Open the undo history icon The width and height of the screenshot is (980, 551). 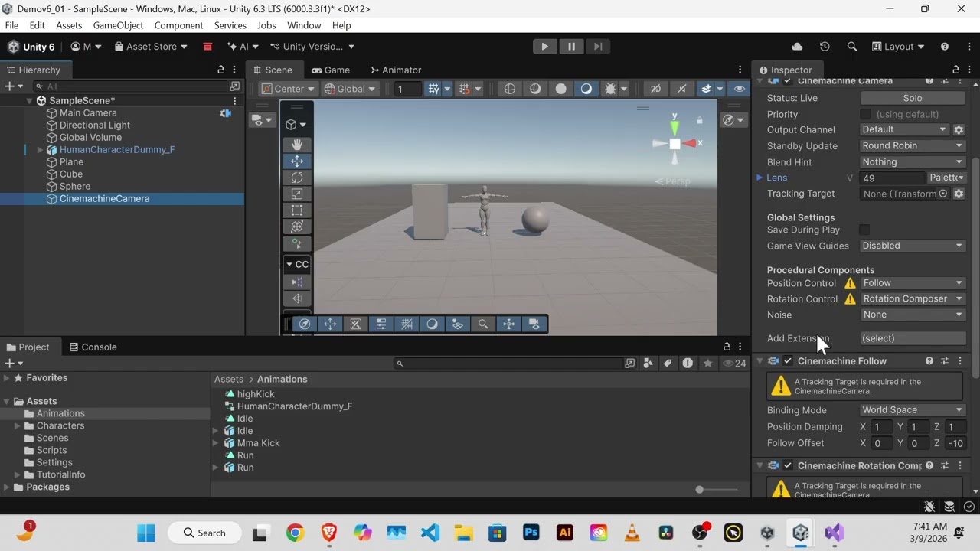click(x=825, y=47)
